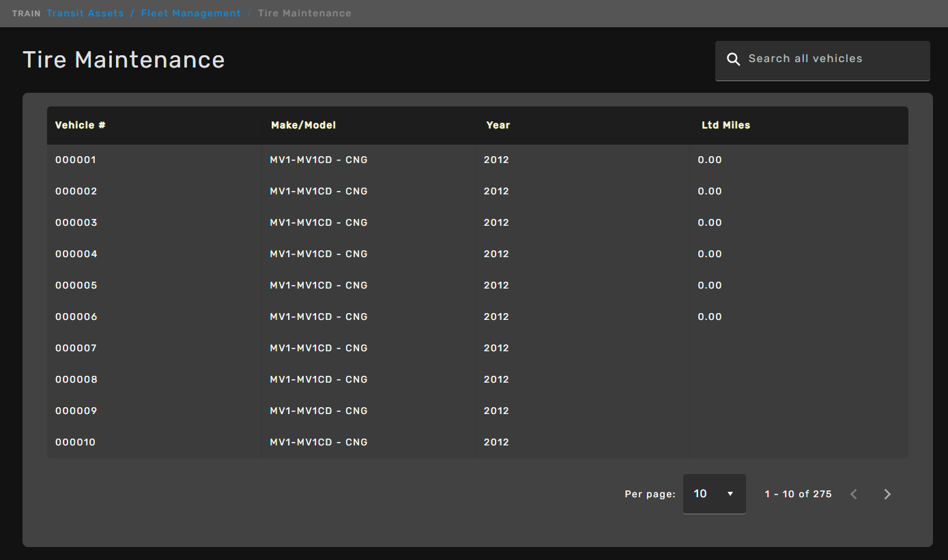Click Make/Model cell of vehicle 000006

tap(319, 317)
